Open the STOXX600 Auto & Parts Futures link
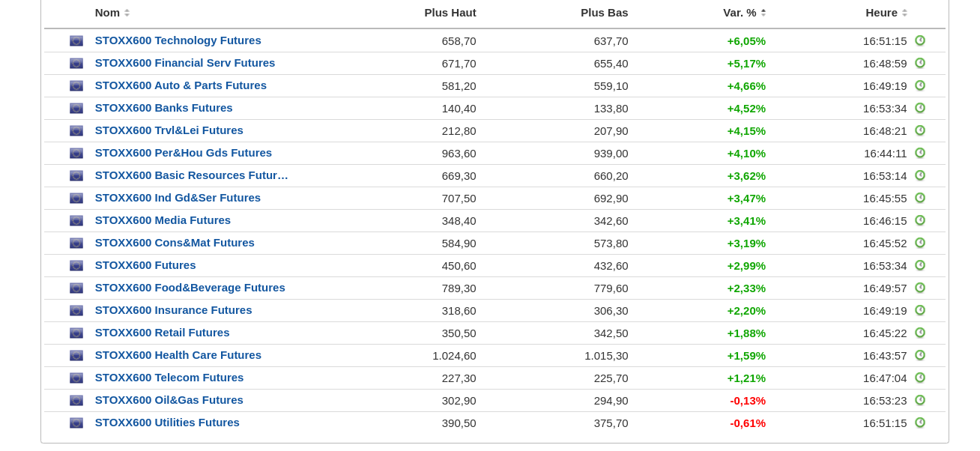This screenshot has height=451, width=980. pyautogui.click(x=181, y=85)
